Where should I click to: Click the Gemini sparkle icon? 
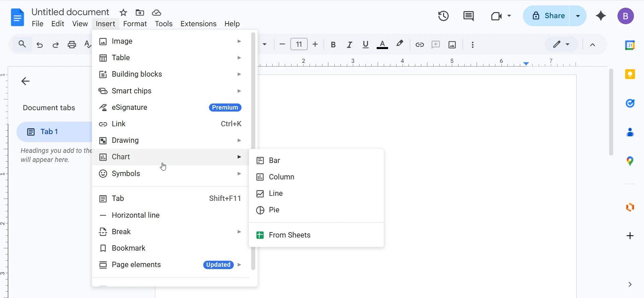[601, 16]
